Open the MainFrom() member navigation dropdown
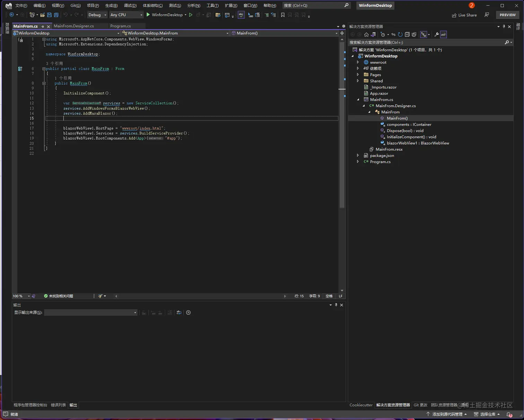 [284, 33]
